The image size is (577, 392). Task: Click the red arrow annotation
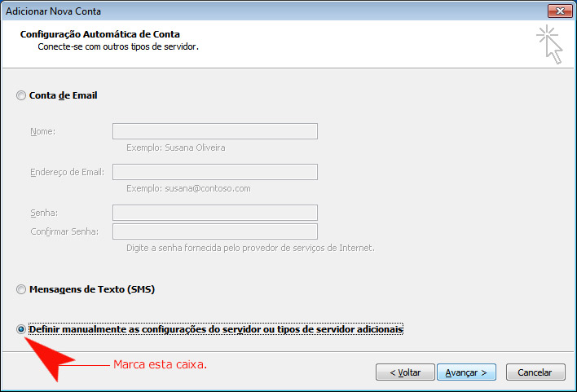point(48,358)
